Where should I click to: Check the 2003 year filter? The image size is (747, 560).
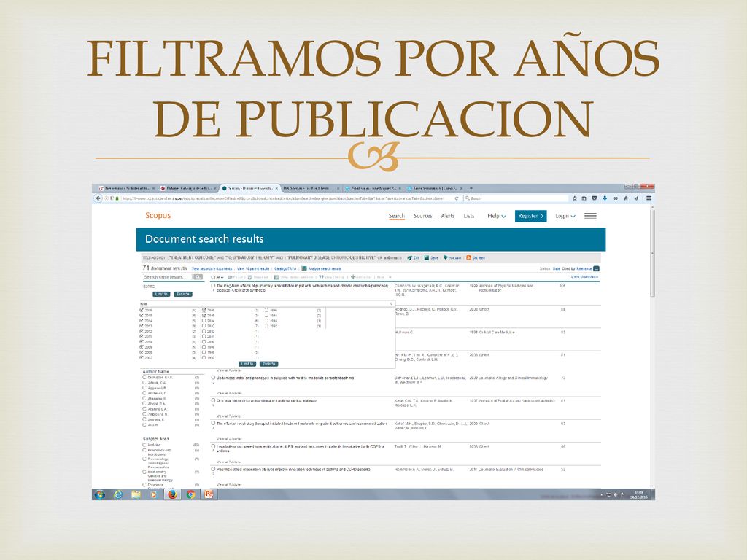[x=204, y=326]
